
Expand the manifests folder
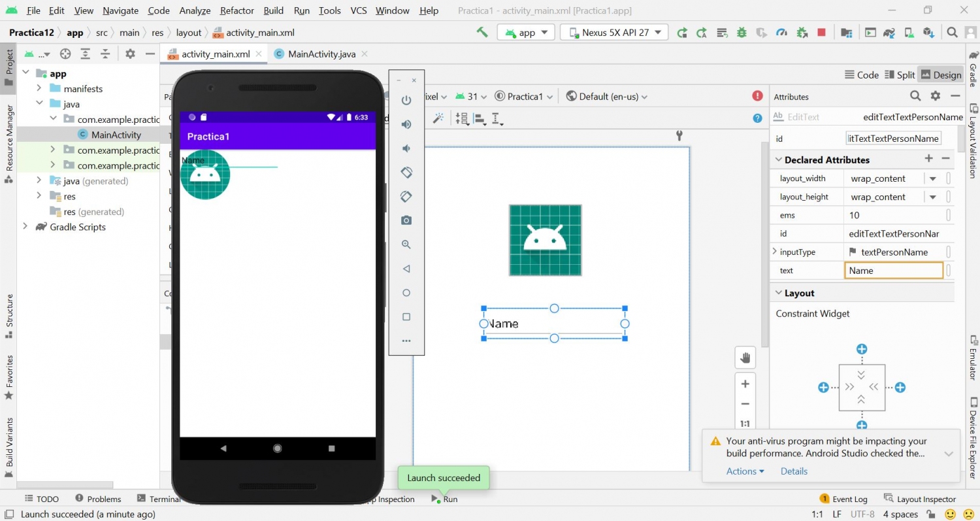pos(39,88)
